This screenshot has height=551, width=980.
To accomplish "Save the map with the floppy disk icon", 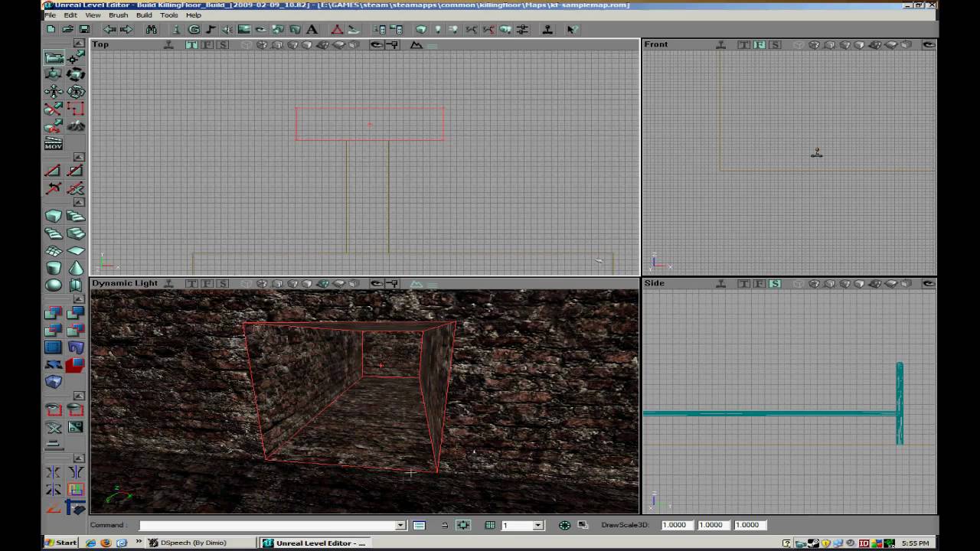I will point(84,29).
